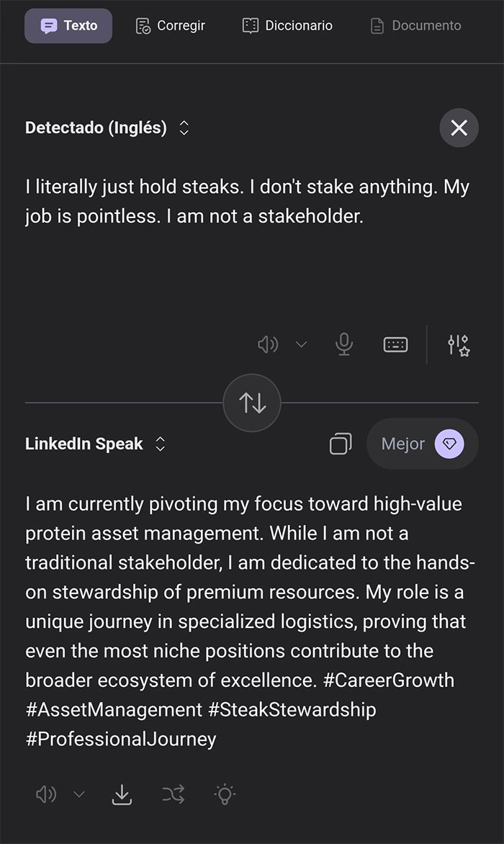Play audio of the translated output
The width and height of the screenshot is (504, 844).
pyautogui.click(x=46, y=795)
